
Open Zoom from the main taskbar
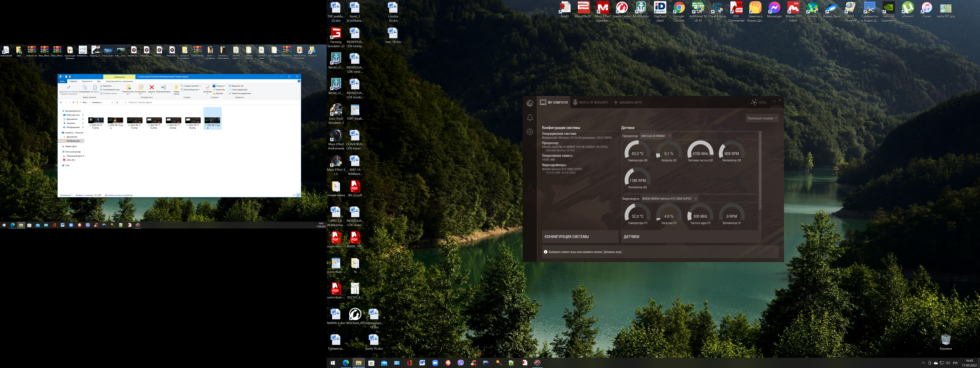tap(435, 363)
